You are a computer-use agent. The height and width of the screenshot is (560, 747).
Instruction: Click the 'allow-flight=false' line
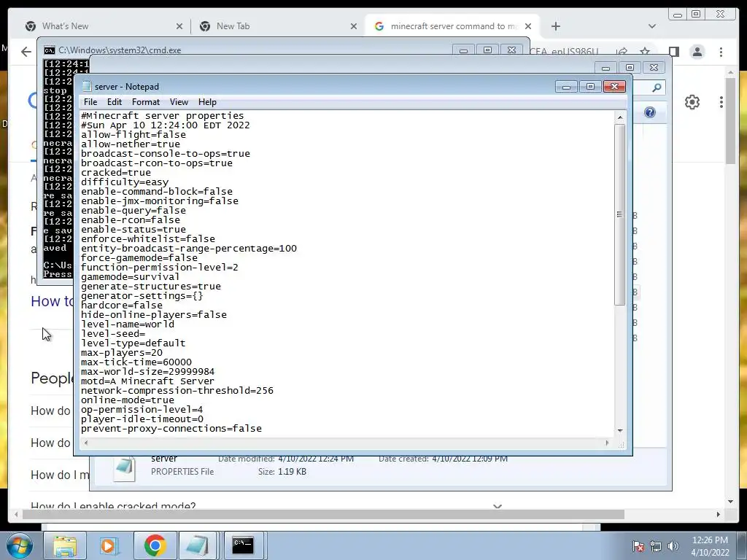pos(133,135)
